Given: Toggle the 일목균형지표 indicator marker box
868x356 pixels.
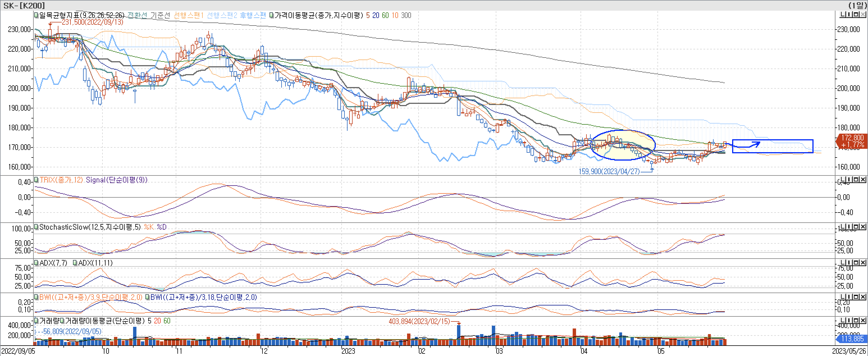Looking at the screenshot, I should pos(36,15).
